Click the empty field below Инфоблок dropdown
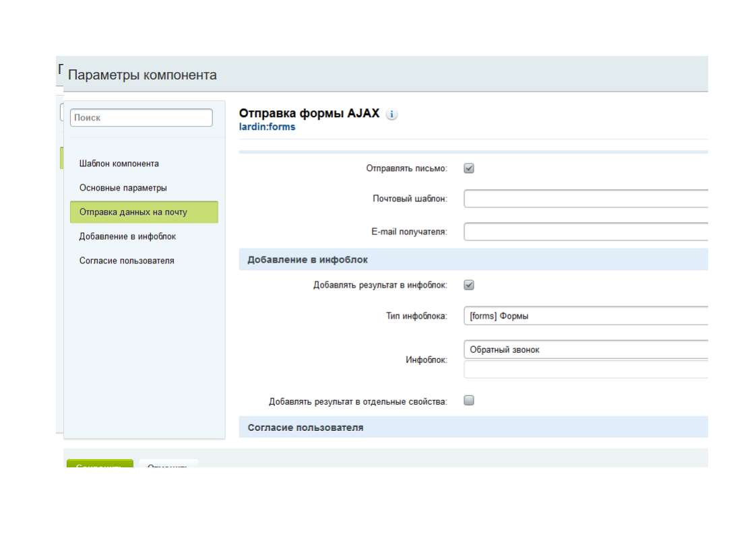Image resolution: width=756 pixels, height=534 pixels. 585,369
